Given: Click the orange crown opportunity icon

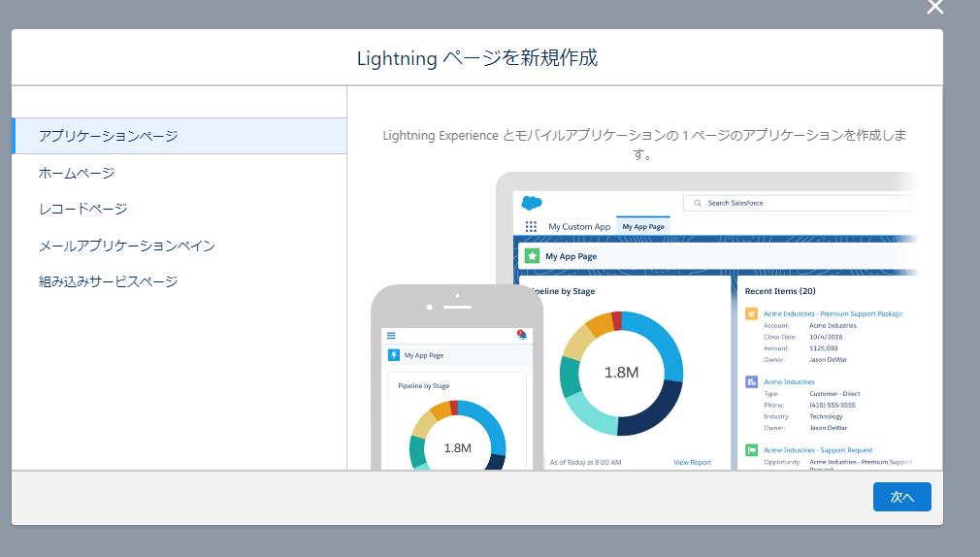Looking at the screenshot, I should (x=751, y=313).
